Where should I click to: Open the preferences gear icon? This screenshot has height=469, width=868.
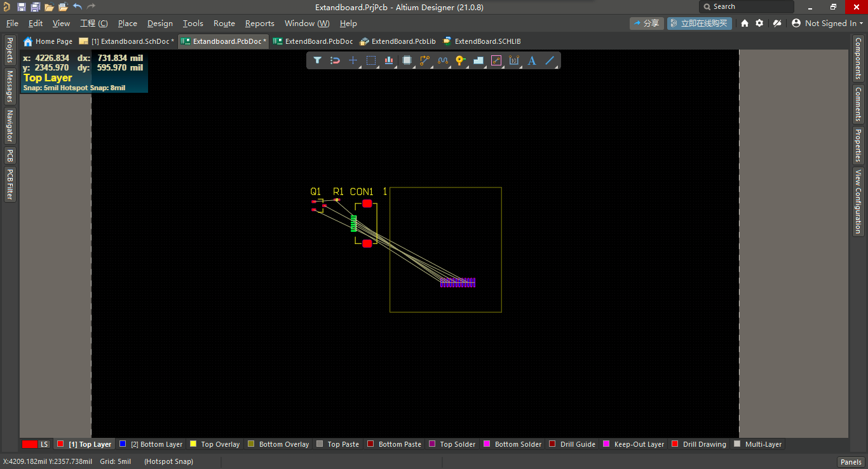tap(759, 23)
